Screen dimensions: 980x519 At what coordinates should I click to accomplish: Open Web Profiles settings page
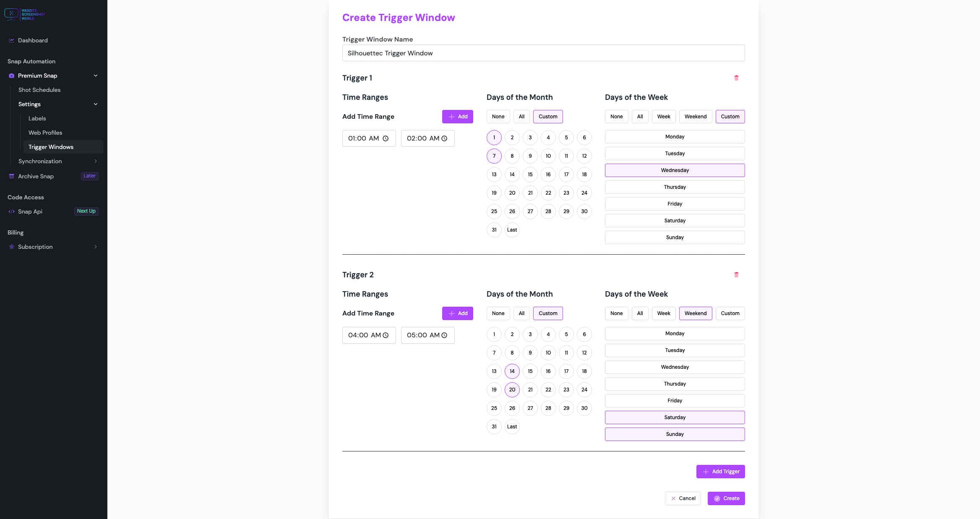[x=45, y=133]
